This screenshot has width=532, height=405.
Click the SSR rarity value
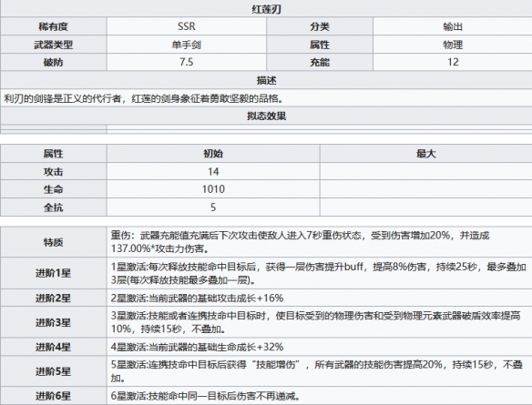[186, 26]
